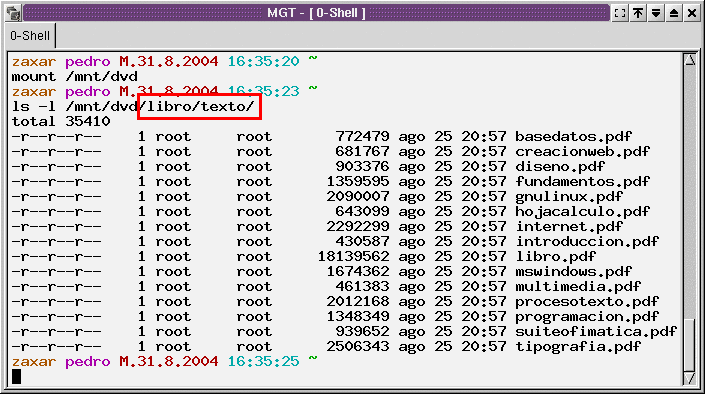
Task: Click the line total 35410
Action: (x=61, y=121)
